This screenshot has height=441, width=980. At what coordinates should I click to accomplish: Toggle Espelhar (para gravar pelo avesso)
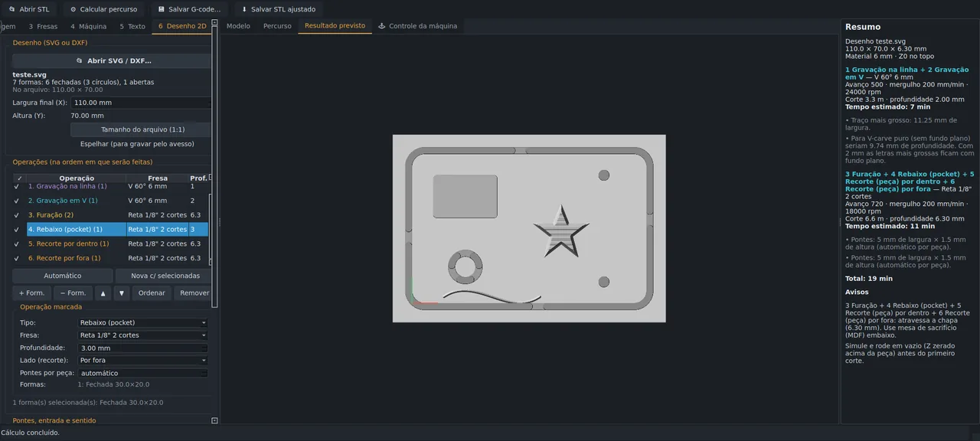137,144
